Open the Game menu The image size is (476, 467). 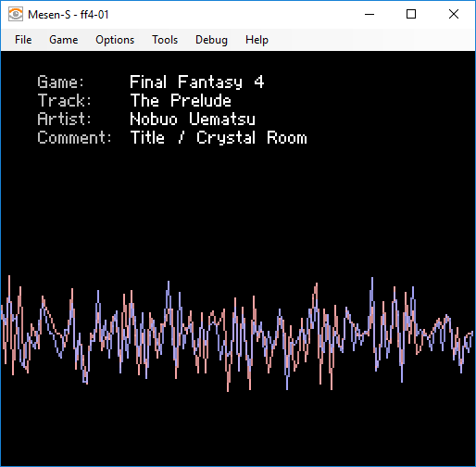point(64,40)
